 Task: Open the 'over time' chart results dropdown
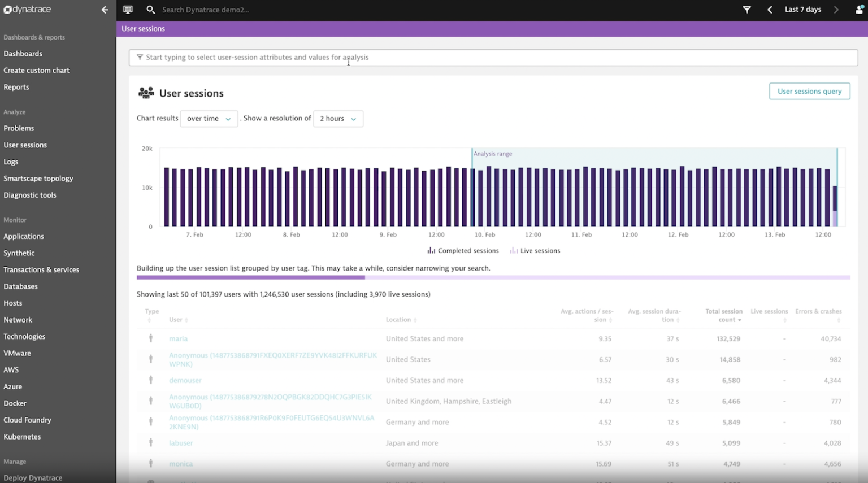pos(209,119)
